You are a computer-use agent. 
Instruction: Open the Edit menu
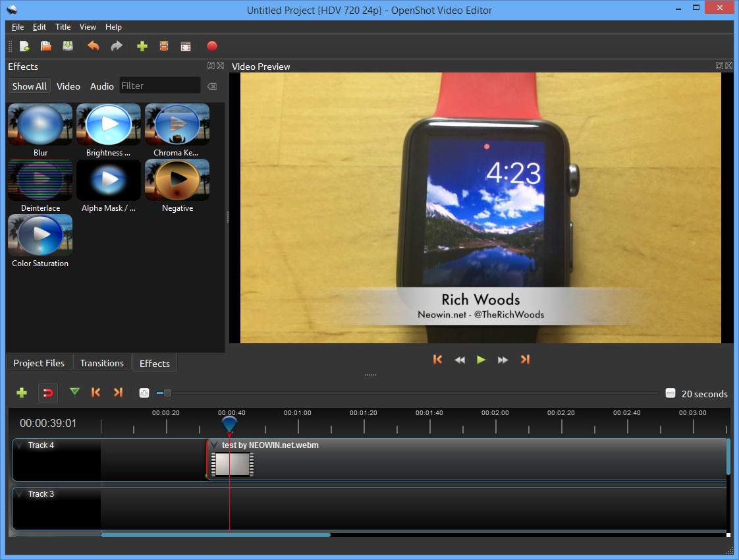click(39, 27)
